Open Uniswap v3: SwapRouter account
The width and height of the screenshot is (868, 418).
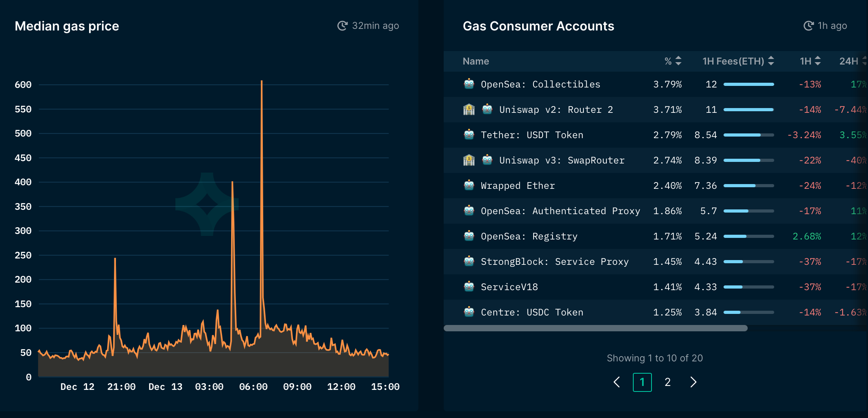tap(562, 160)
